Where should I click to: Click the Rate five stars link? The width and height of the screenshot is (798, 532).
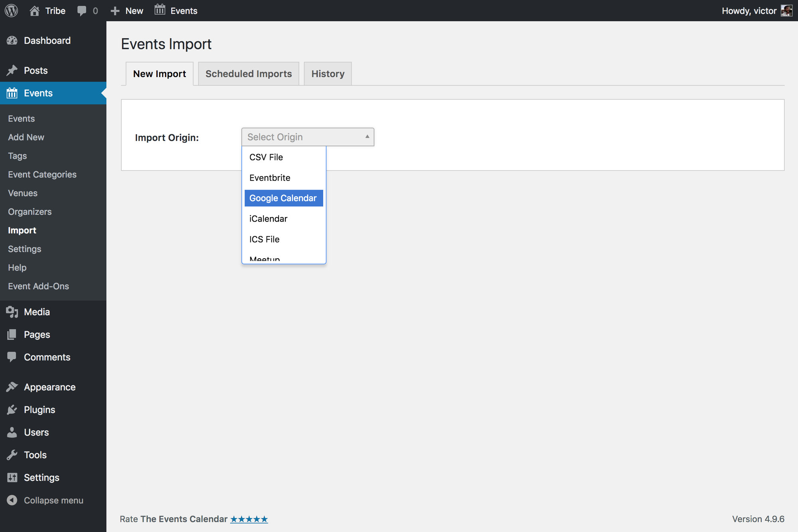tap(250, 519)
